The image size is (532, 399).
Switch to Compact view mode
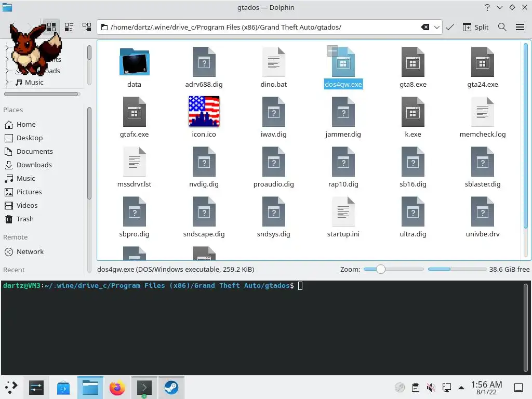tap(69, 27)
